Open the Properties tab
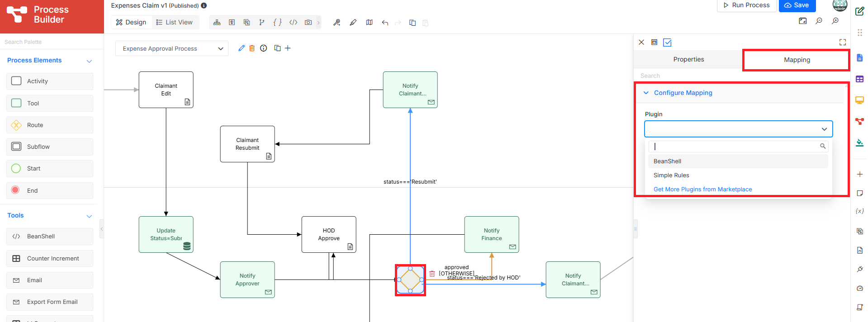The image size is (868, 322). click(x=688, y=59)
